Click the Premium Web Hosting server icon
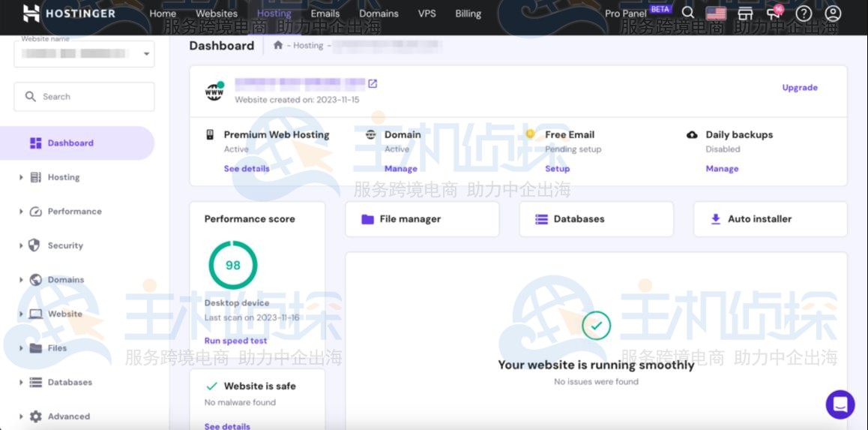This screenshot has width=868, height=430. (210, 134)
